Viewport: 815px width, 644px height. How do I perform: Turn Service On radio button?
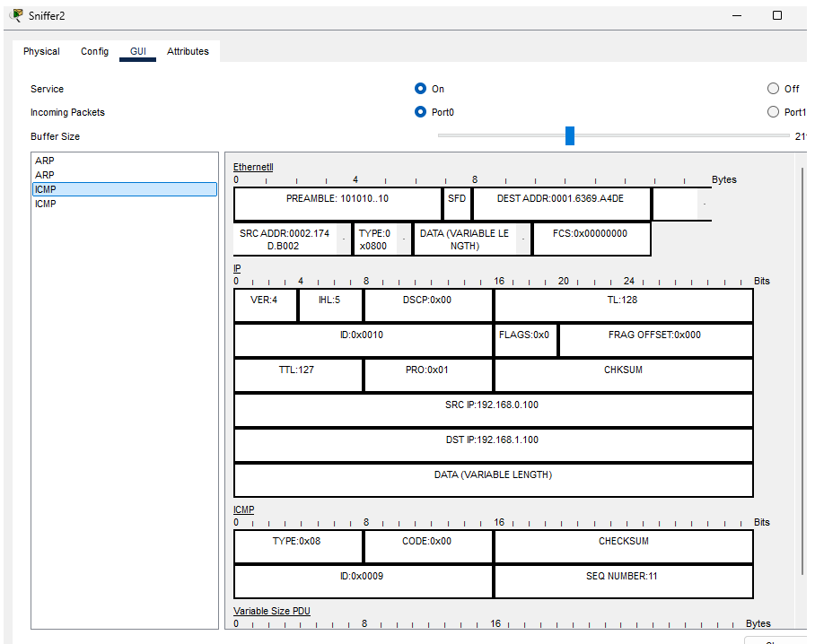420,89
